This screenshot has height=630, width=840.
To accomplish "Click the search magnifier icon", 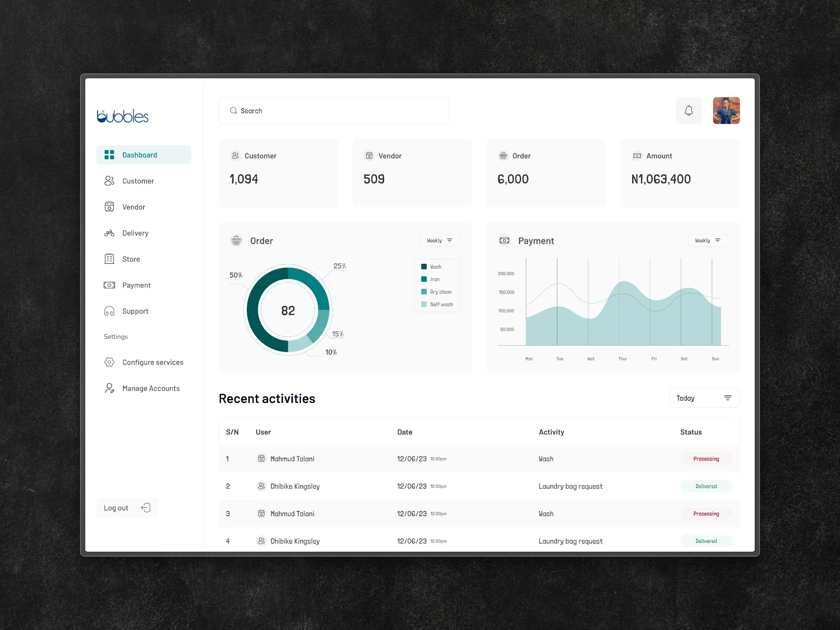I will tap(234, 111).
